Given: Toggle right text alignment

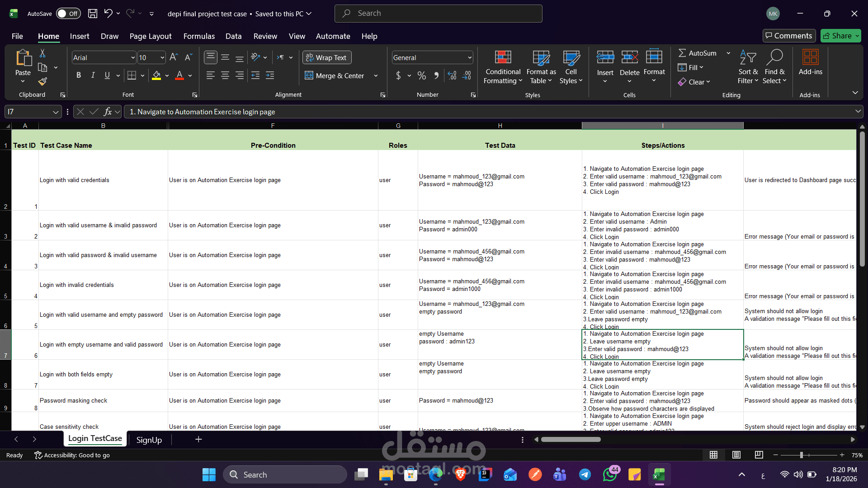Looking at the screenshot, I should coord(240,75).
